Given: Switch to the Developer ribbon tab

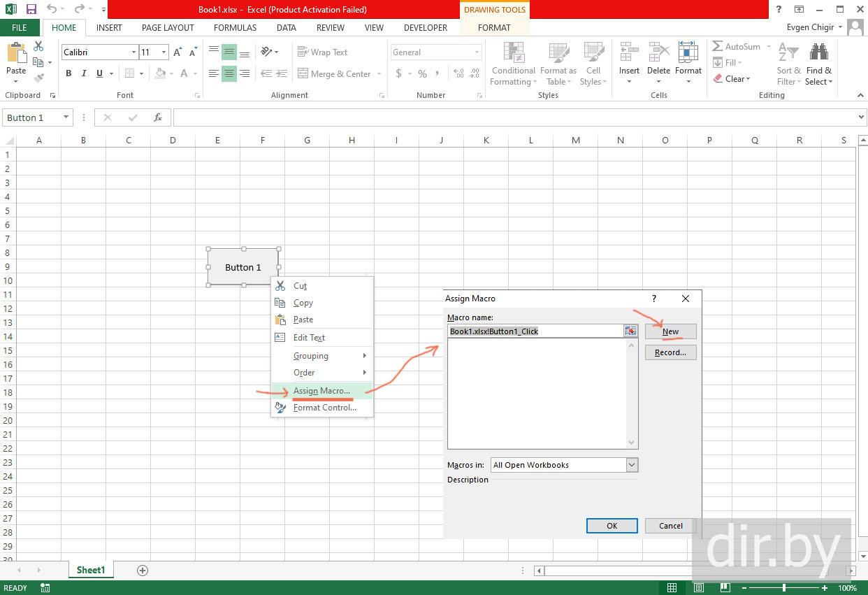Looking at the screenshot, I should (425, 28).
